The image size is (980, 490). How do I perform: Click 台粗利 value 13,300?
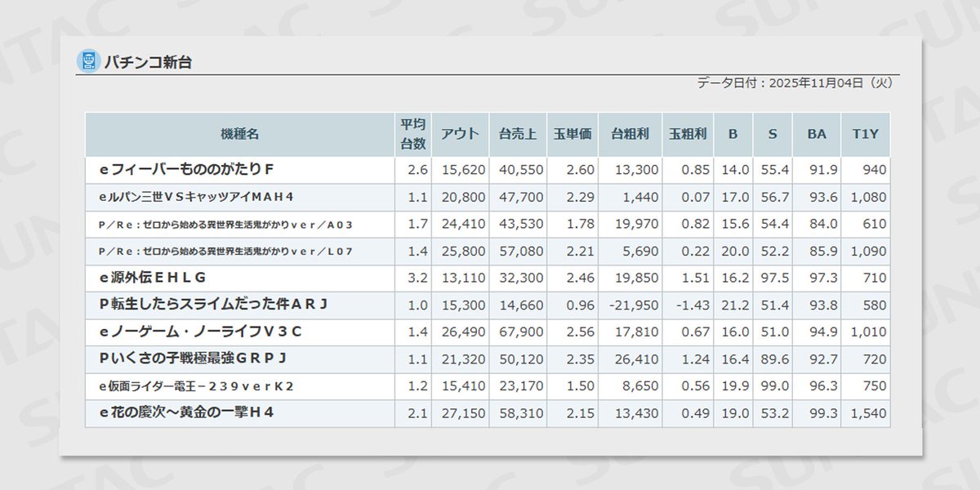(636, 170)
